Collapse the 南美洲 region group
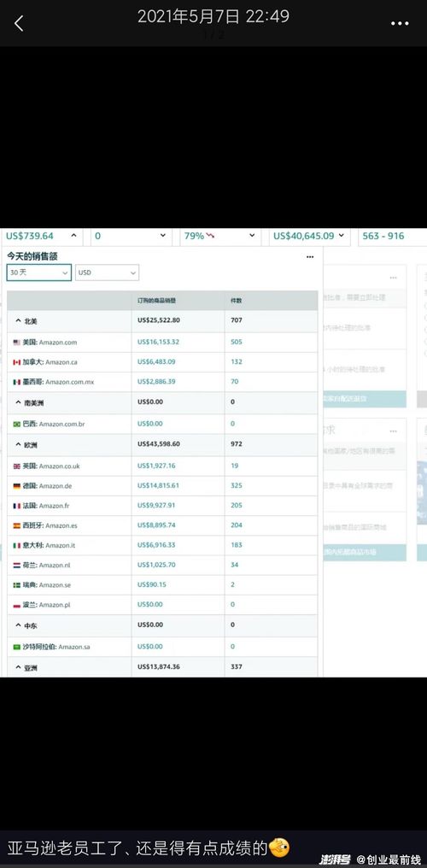This screenshot has width=427, height=868. (18, 403)
